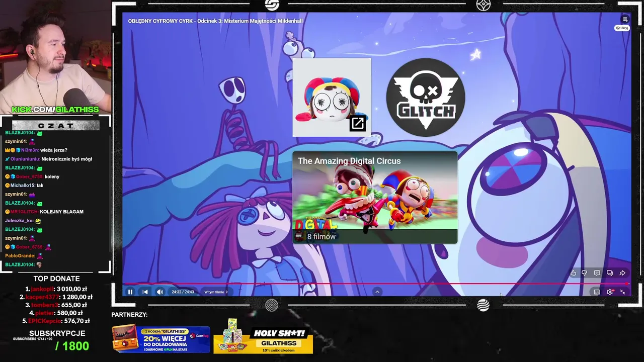Exit fullscreen with the collapse arrows icon

point(622,292)
